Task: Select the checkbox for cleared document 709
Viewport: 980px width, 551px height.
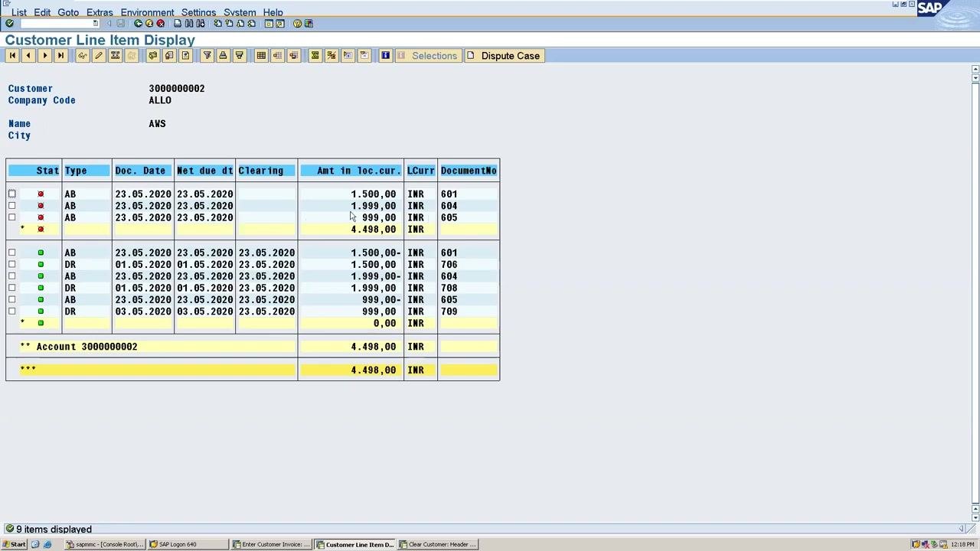Action: click(12, 311)
